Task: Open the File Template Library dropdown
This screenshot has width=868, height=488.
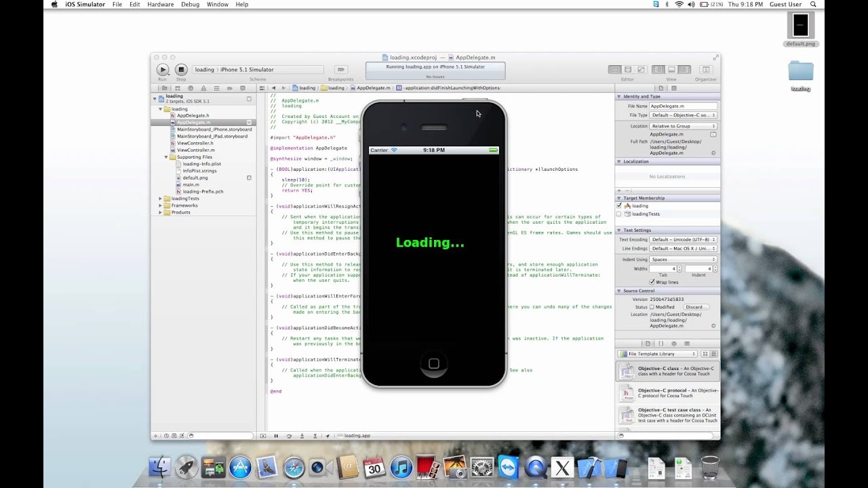Action: point(657,354)
